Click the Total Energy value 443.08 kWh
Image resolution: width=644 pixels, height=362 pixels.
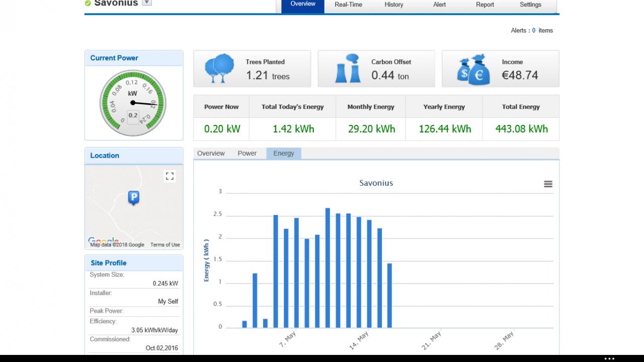coord(521,129)
